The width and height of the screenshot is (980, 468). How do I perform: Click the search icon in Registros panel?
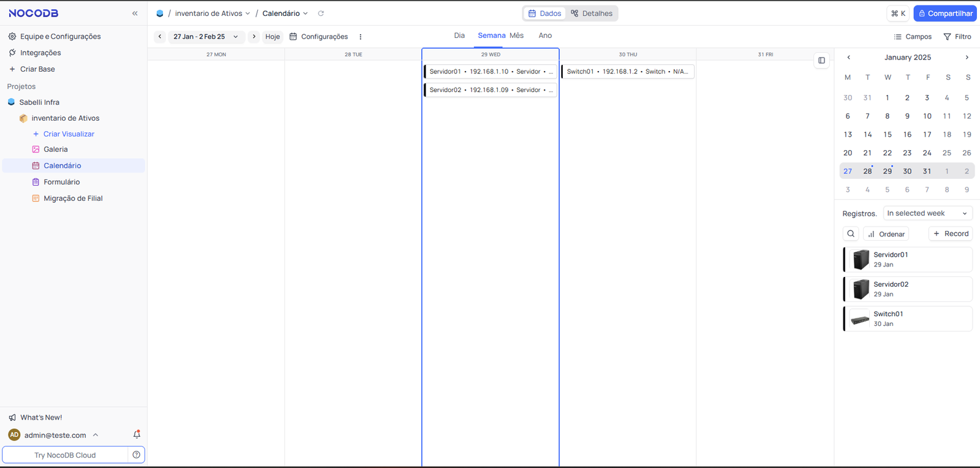point(851,234)
